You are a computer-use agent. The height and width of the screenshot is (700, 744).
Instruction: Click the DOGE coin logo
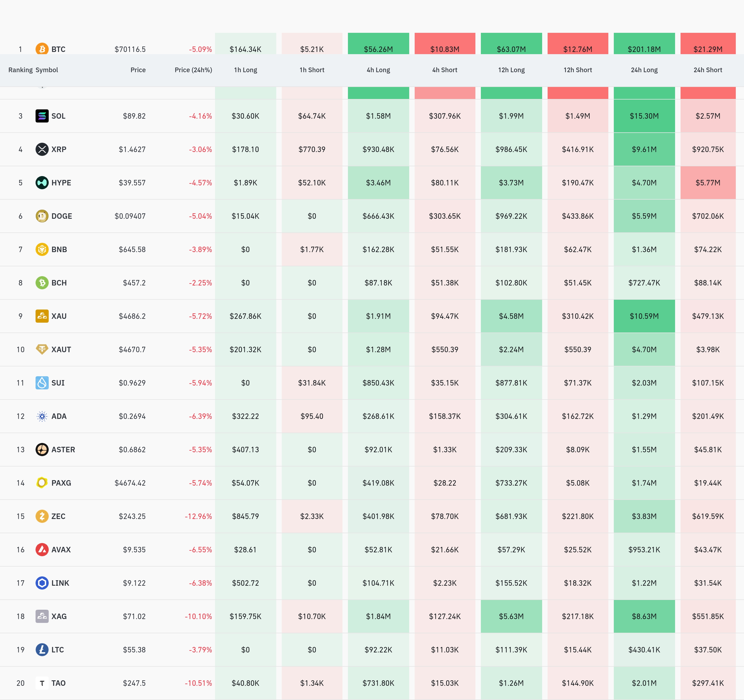pyautogui.click(x=42, y=216)
